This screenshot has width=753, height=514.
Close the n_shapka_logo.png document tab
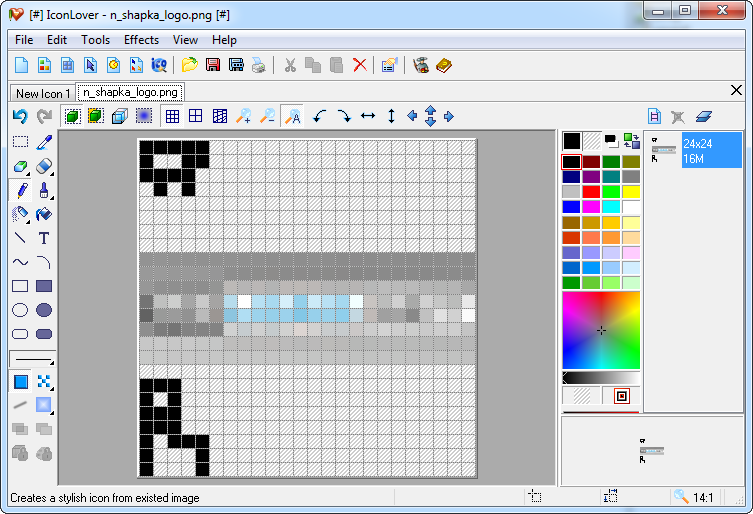(x=736, y=90)
